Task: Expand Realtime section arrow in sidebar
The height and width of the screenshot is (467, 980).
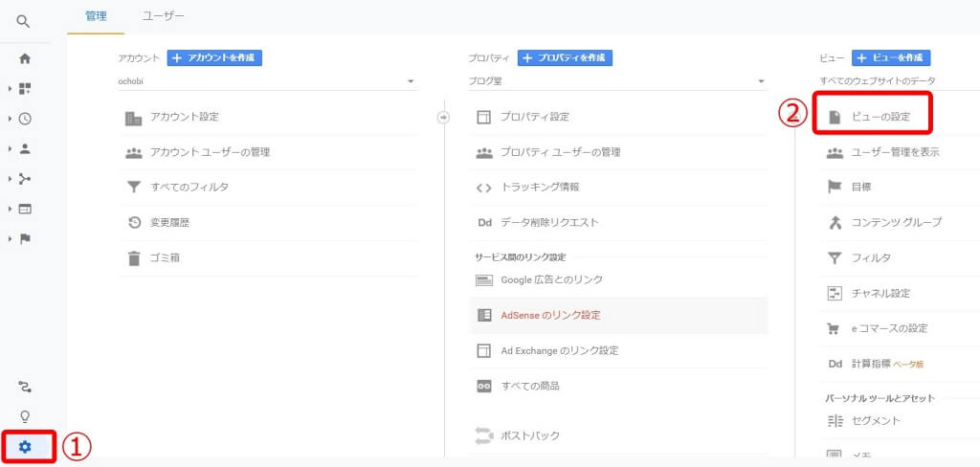Action: coord(10,119)
